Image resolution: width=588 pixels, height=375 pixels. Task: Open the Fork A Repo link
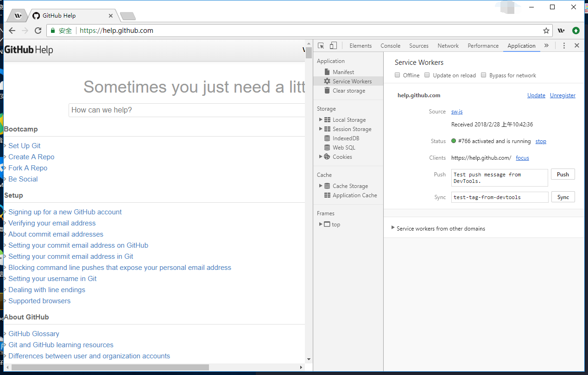click(x=28, y=168)
